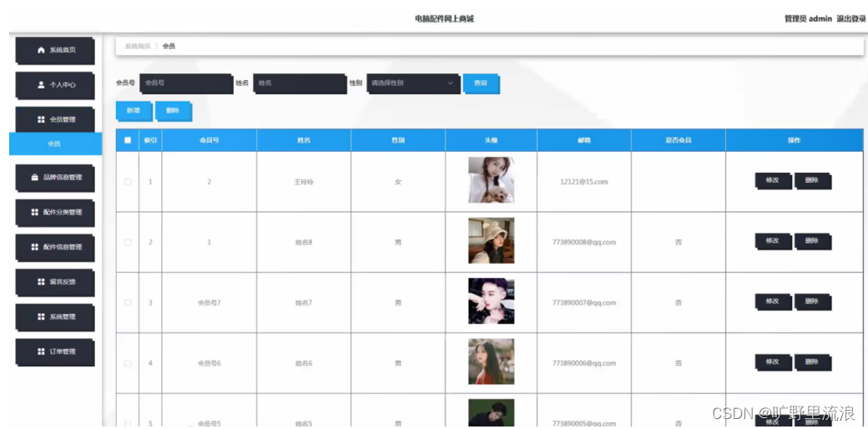Click the 性别 column header

click(x=398, y=140)
